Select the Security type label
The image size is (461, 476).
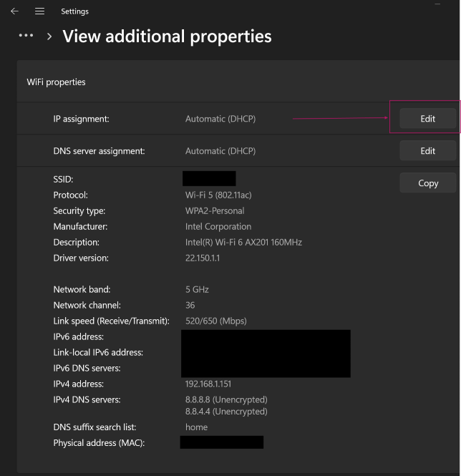pyautogui.click(x=79, y=210)
